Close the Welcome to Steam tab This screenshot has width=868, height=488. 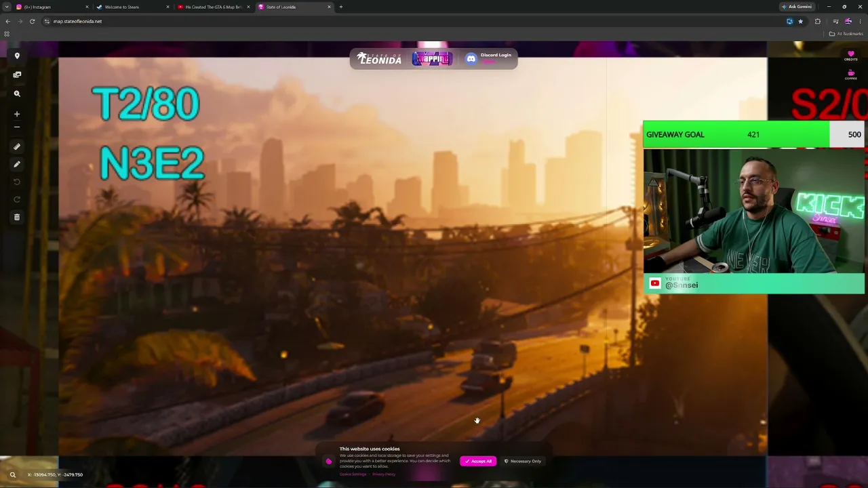point(167,7)
